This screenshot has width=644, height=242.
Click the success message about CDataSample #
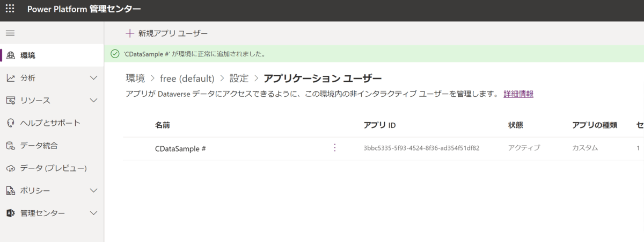pos(194,54)
